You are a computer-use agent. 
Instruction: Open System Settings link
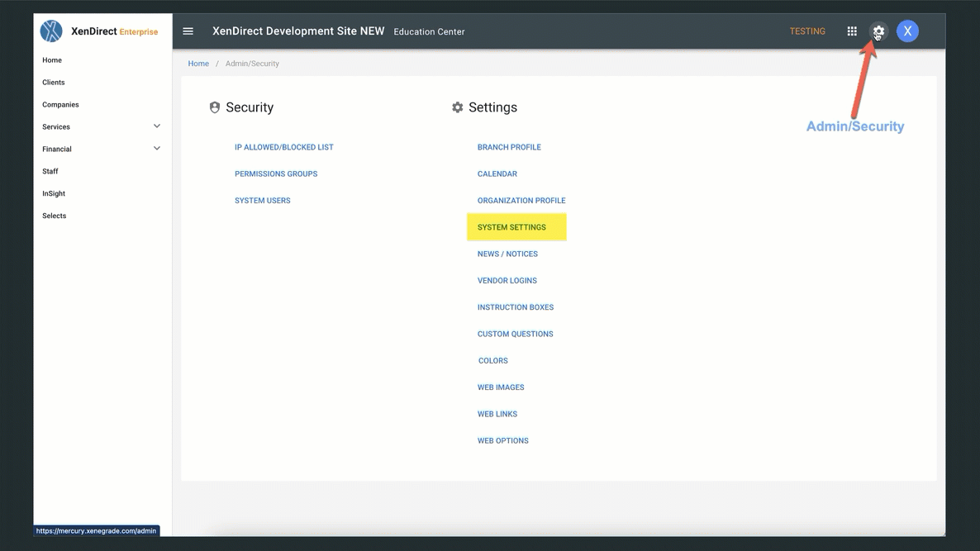(x=511, y=227)
